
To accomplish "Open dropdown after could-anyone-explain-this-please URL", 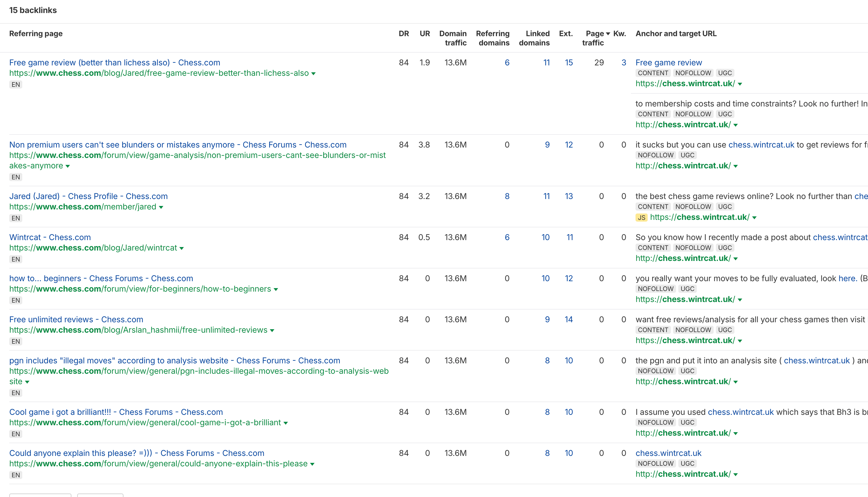I will coord(312,464).
